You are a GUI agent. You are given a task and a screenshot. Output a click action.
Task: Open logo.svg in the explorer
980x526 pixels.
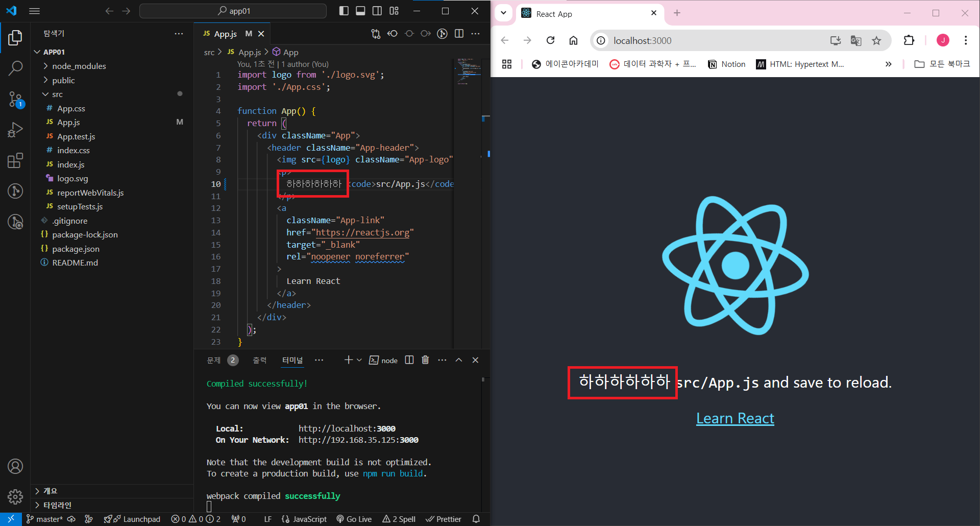click(72, 178)
